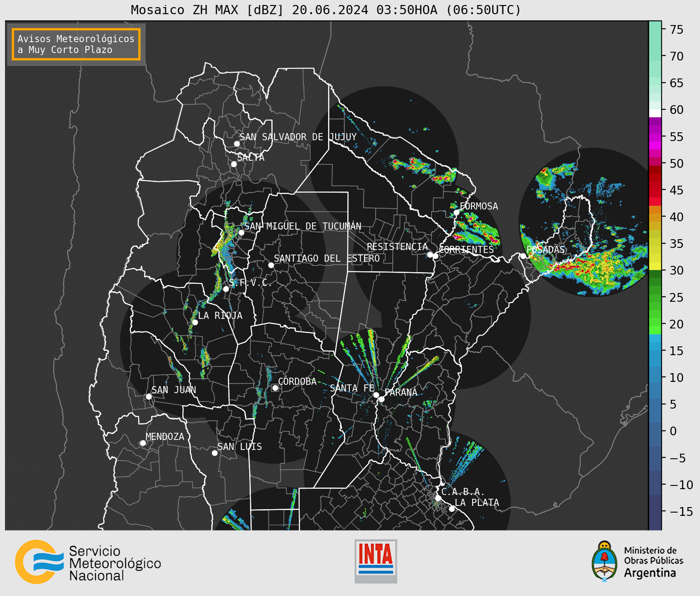700x596 pixels.
Task: Click the INTA logo
Action: coord(376,561)
